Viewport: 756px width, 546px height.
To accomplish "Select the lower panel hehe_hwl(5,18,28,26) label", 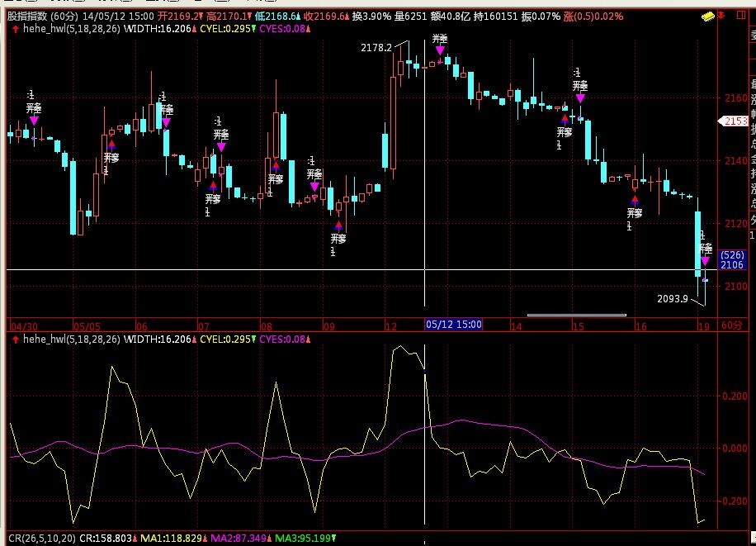I will point(71,339).
